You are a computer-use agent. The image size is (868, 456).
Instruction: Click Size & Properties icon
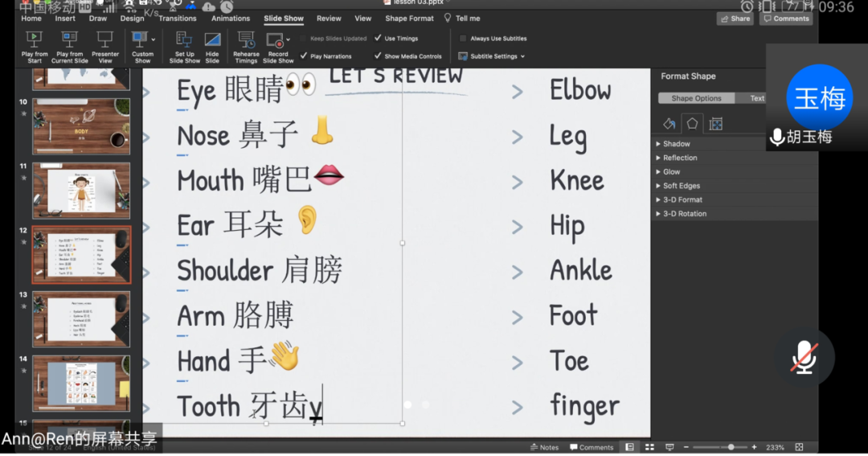coord(716,124)
